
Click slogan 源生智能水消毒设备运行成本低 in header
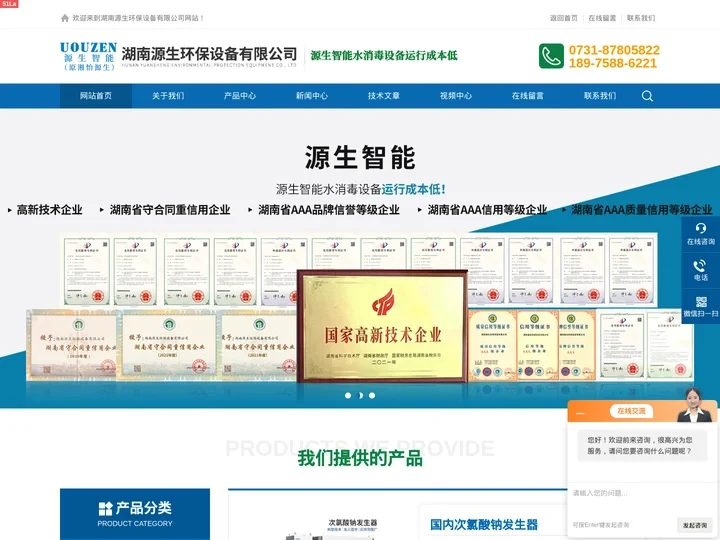pos(384,56)
